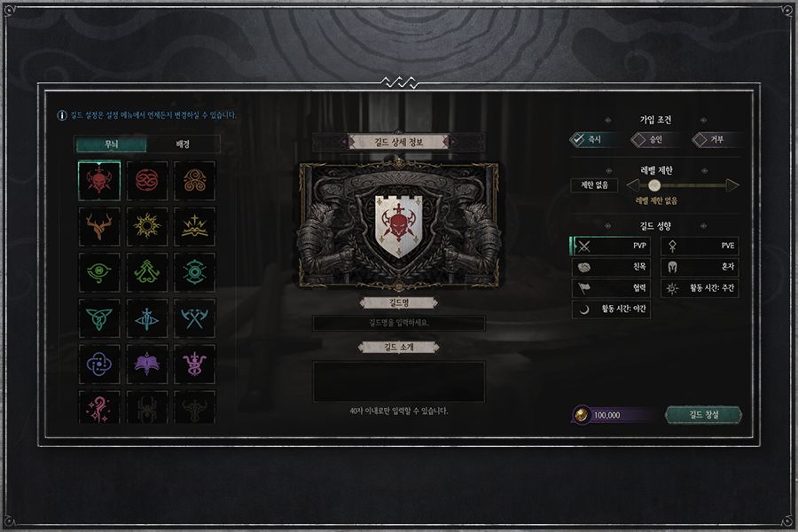This screenshot has width=798, height=532.
Task: Increase level limit with right arrow
Action: (732, 185)
